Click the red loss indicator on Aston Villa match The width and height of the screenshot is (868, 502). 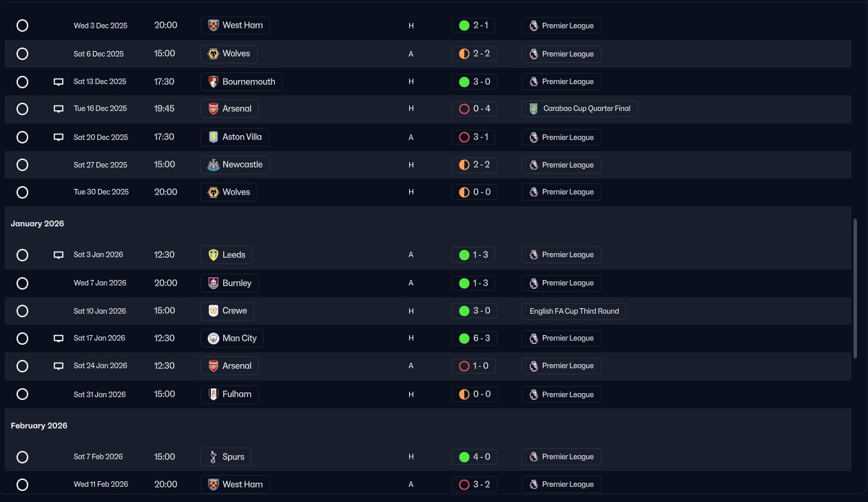click(464, 137)
